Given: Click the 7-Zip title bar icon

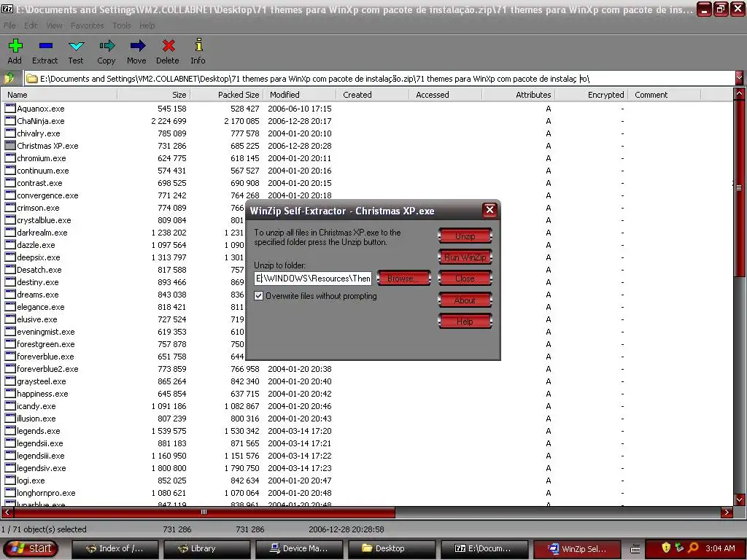Looking at the screenshot, I should pos(7,9).
